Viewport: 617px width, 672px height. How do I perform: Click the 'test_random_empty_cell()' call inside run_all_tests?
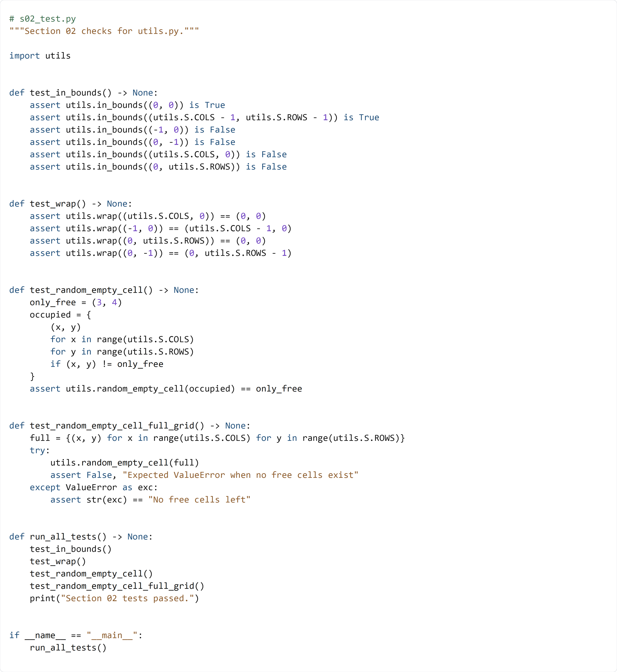pyautogui.click(x=91, y=575)
